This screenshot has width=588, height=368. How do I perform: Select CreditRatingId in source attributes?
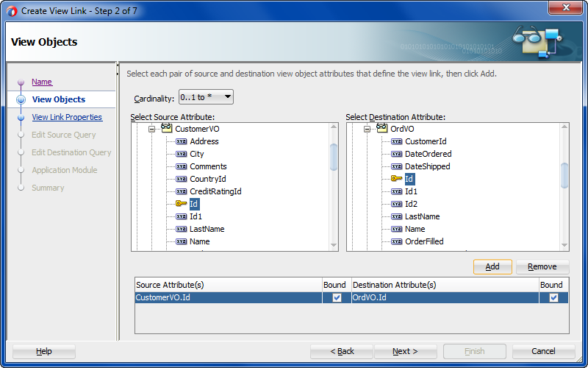(x=215, y=191)
